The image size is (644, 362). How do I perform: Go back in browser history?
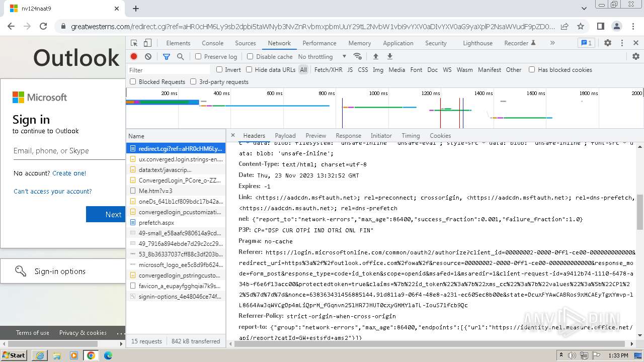(11, 26)
